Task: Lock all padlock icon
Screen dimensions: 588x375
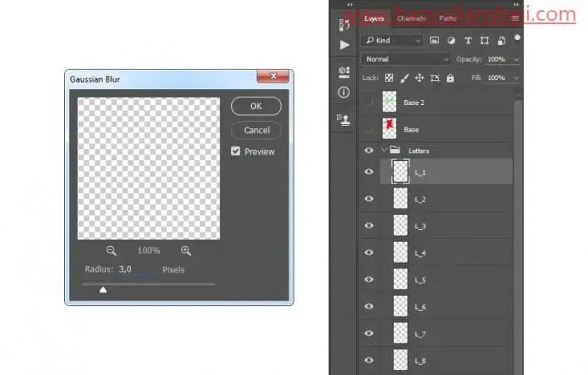Action: tap(450, 78)
